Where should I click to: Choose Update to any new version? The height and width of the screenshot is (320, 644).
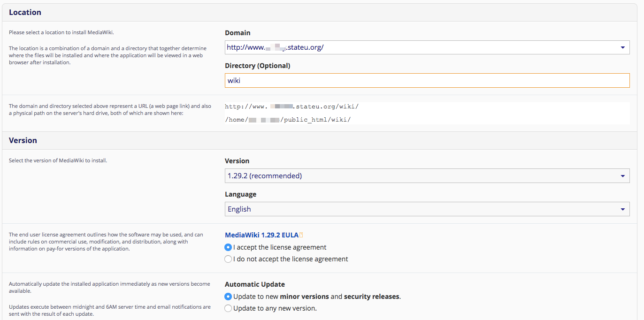point(228,308)
